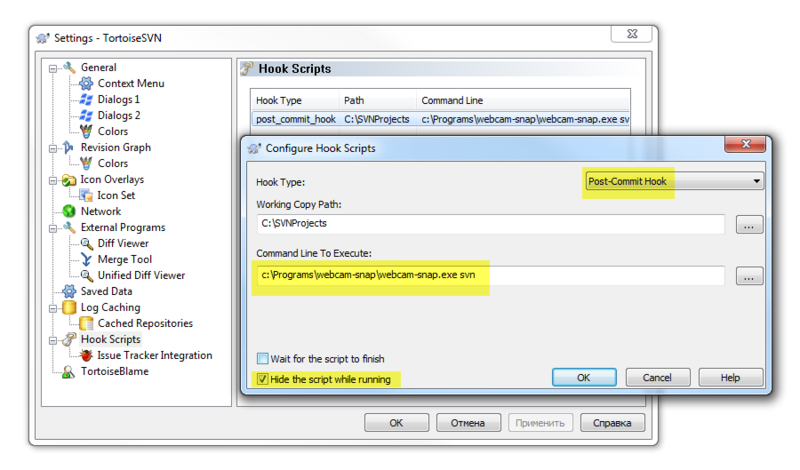Click the Hook Scripts panel header icon
The image size is (800, 470).
[x=247, y=68]
